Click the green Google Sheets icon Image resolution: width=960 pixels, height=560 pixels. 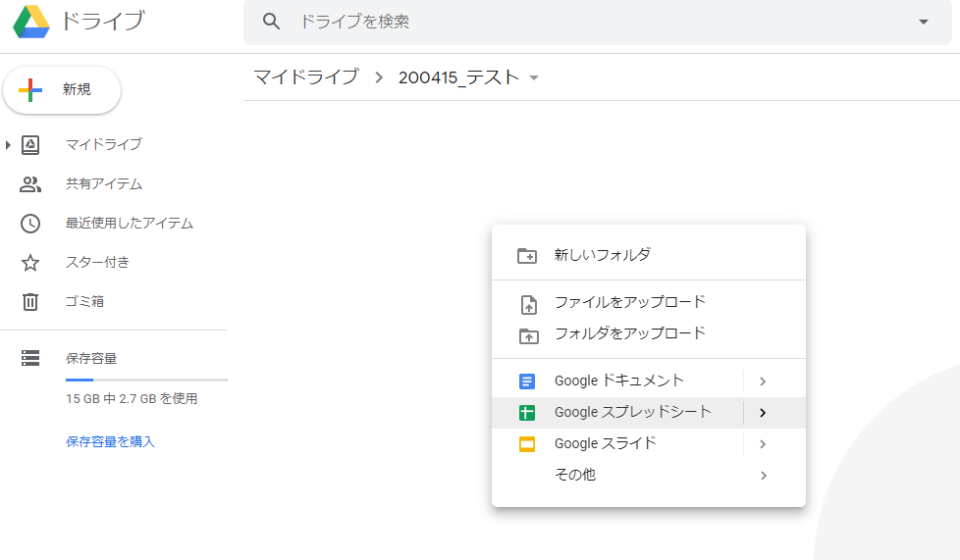[x=526, y=413]
